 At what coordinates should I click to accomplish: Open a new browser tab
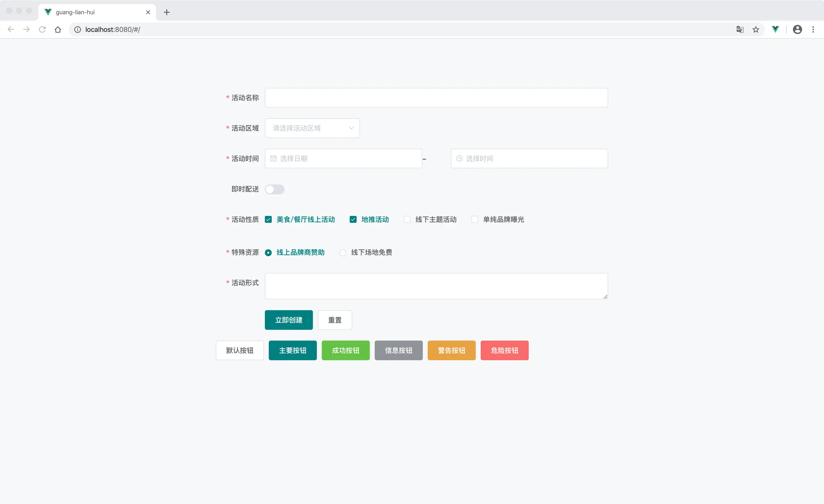point(166,12)
